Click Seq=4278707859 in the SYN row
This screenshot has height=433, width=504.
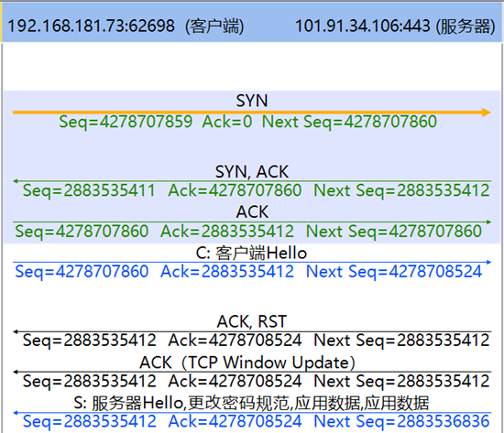(x=126, y=122)
